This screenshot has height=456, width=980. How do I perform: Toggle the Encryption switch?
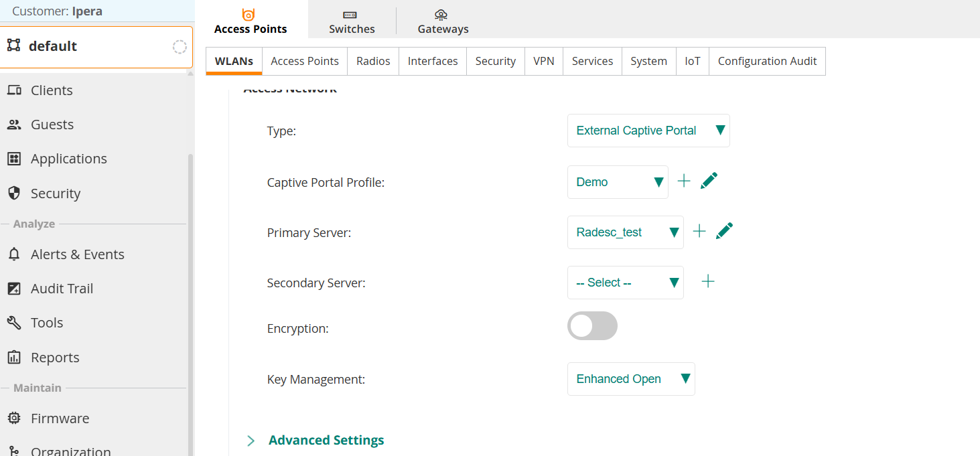click(x=592, y=326)
